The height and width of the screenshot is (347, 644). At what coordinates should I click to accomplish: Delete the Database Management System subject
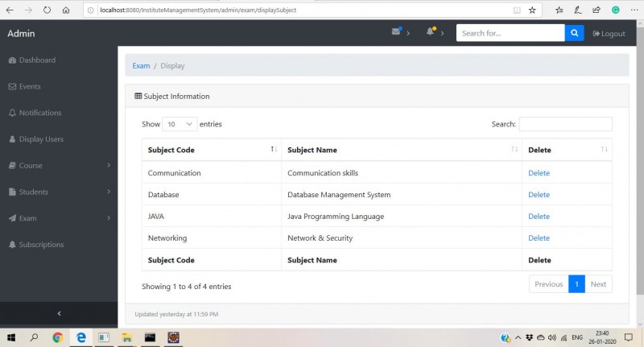pyautogui.click(x=539, y=195)
